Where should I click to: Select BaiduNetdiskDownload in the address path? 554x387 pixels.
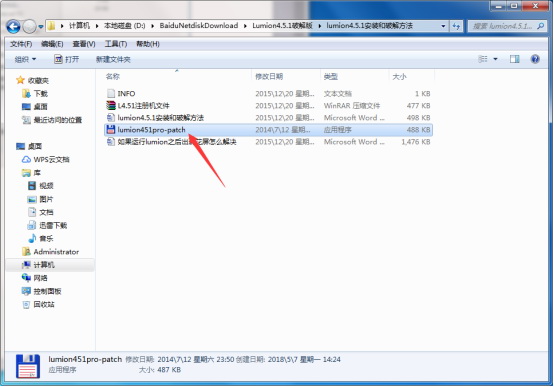(x=199, y=26)
